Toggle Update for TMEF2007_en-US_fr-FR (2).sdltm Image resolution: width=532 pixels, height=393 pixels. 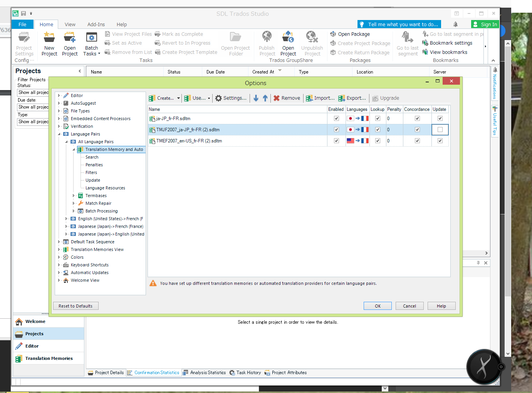click(x=440, y=141)
